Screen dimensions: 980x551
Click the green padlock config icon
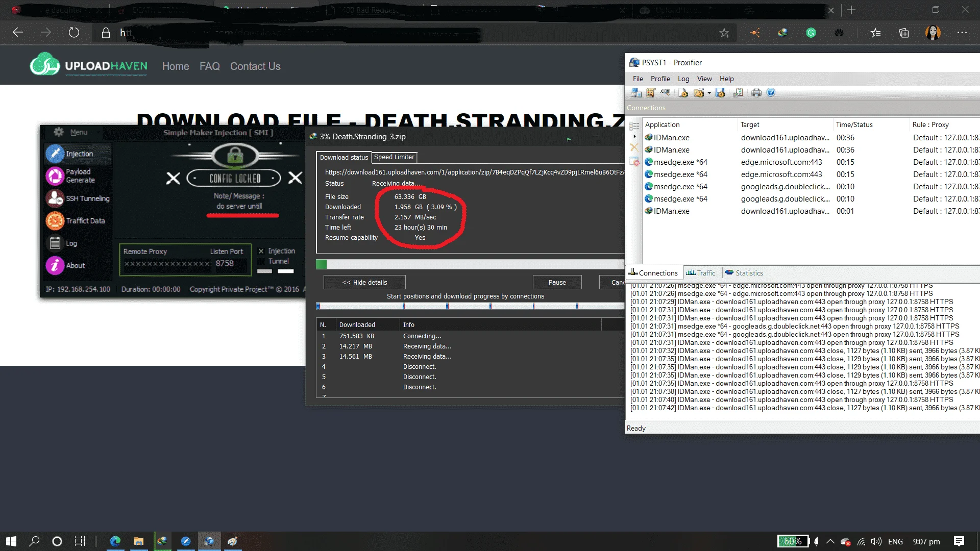coord(235,155)
